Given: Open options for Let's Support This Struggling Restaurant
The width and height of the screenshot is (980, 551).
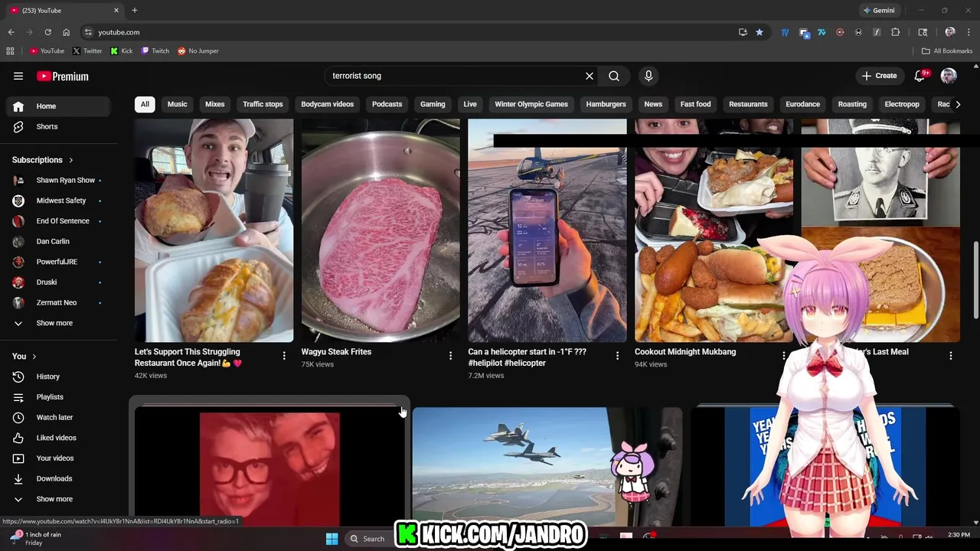Looking at the screenshot, I should [x=284, y=356].
